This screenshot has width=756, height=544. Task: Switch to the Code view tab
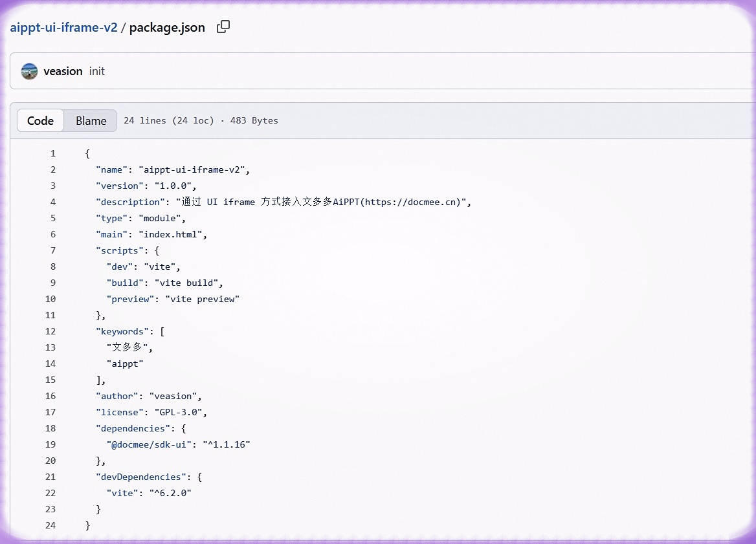point(41,120)
